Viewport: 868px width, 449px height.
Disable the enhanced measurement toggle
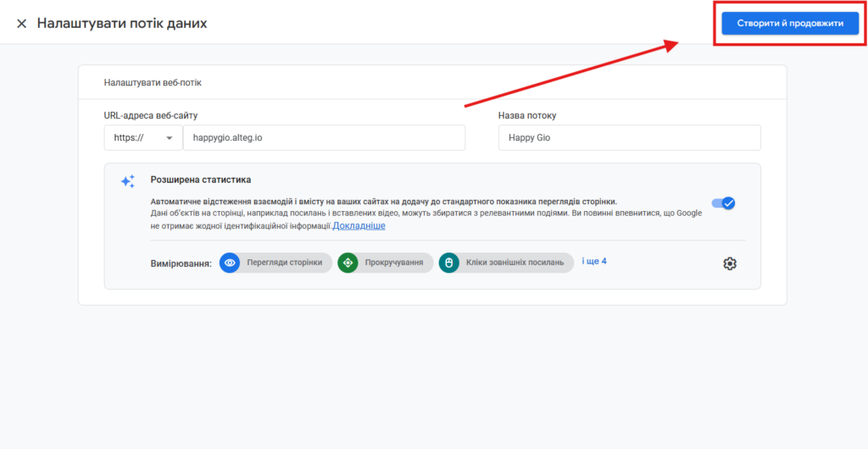(x=723, y=203)
